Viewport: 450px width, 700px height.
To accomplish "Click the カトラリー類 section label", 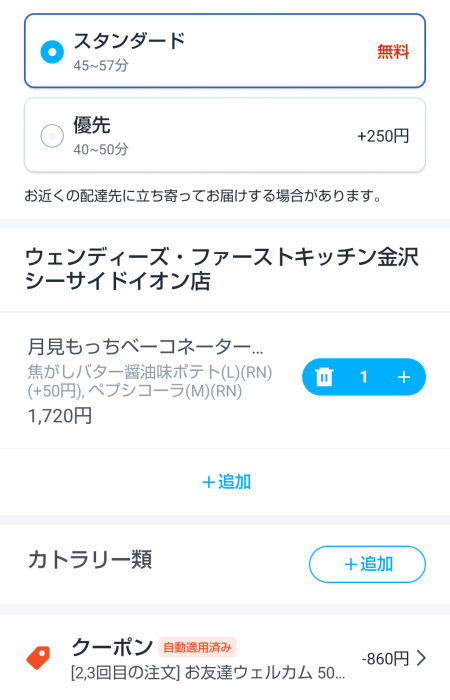I will point(90,559).
